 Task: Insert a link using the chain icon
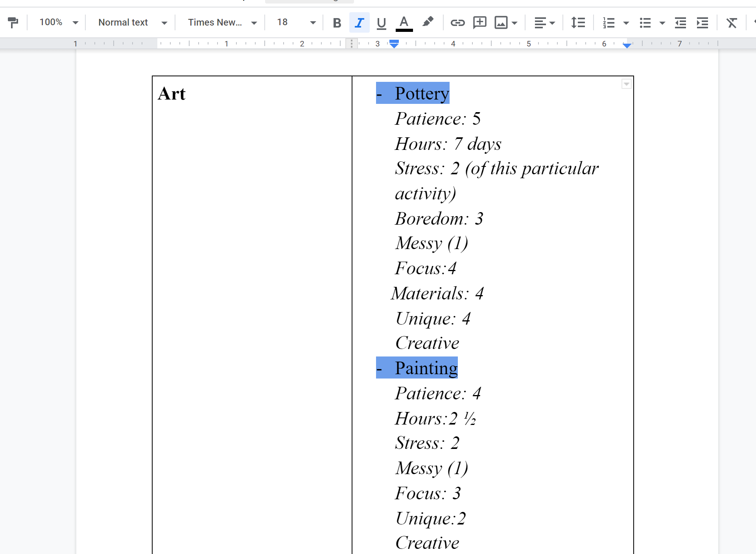pos(457,22)
